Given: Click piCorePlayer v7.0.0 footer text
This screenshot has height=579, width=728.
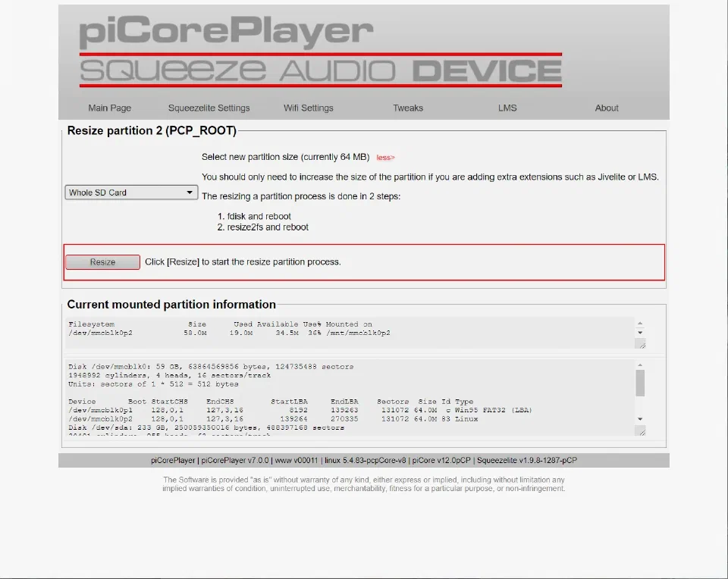Looking at the screenshot, I should pos(235,460).
